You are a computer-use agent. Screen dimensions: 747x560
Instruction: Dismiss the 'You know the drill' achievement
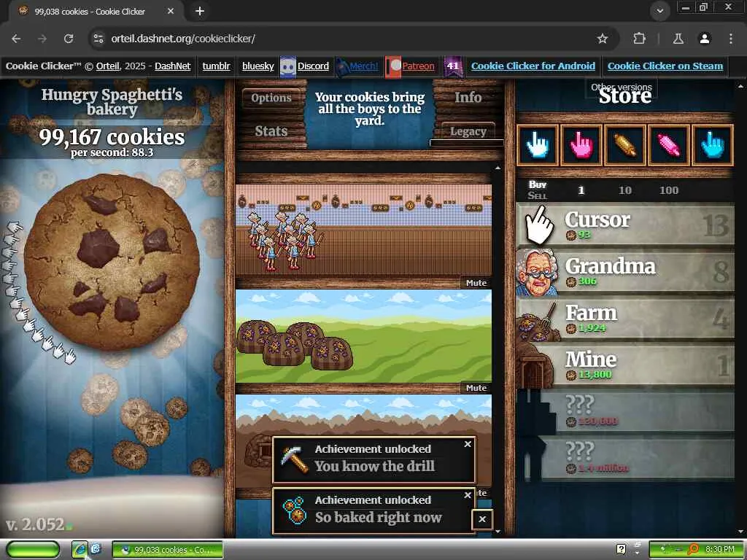click(468, 444)
